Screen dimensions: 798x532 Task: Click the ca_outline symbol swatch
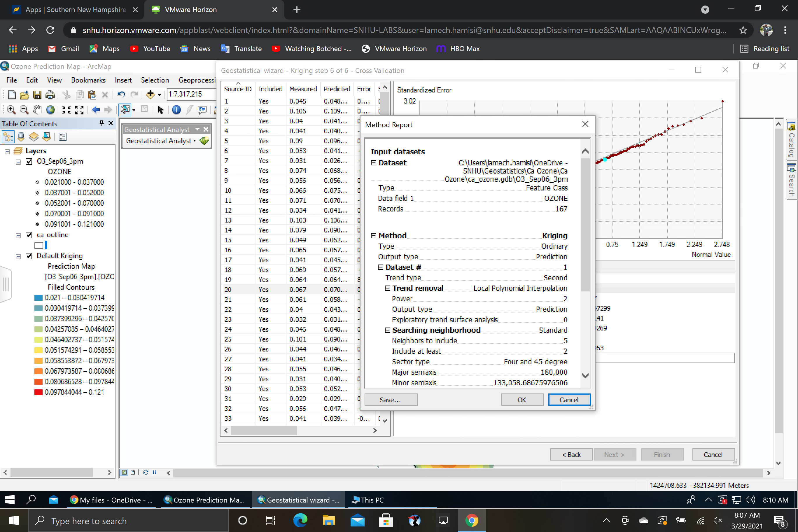point(39,245)
